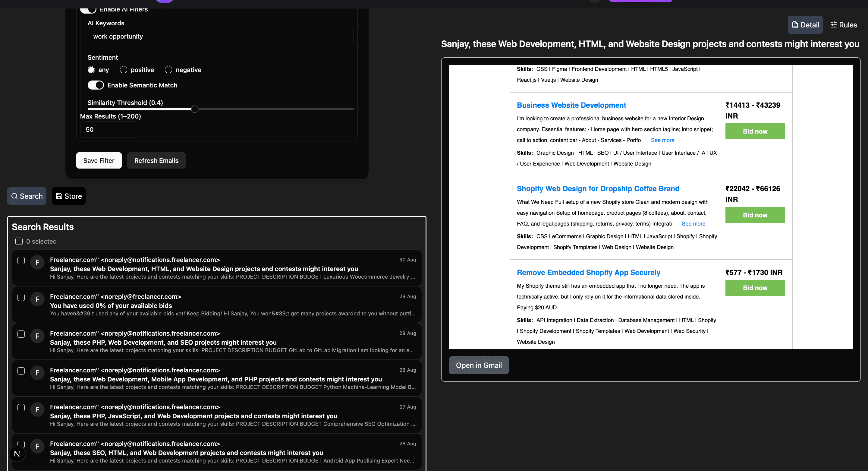This screenshot has height=471, width=868.
Task: Check the select-all checkbox beside 0 selected
Action: (x=19, y=241)
